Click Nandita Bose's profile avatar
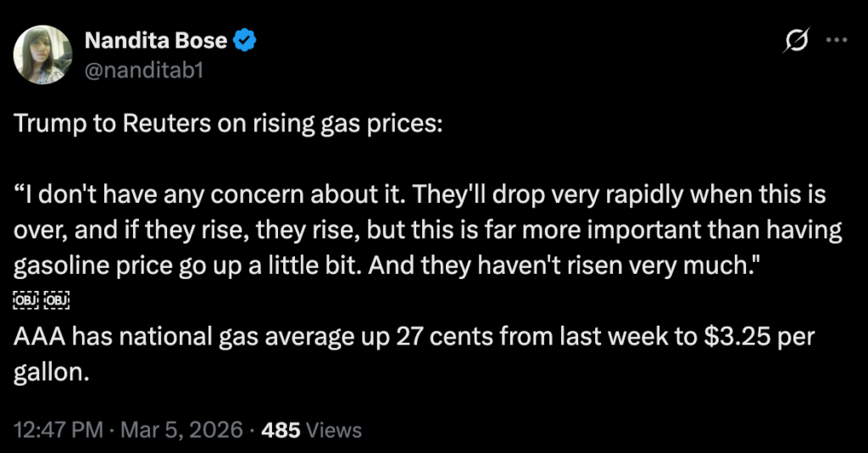868x453 pixels. pyautogui.click(x=42, y=55)
